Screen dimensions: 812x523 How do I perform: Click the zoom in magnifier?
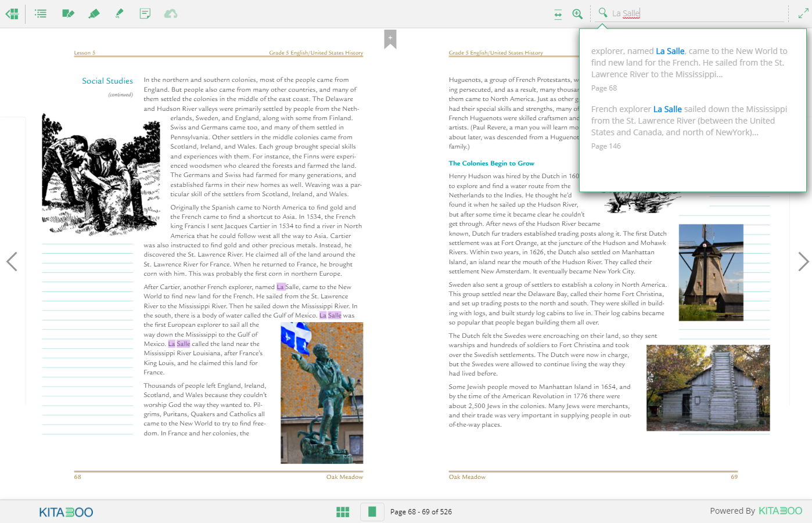[577, 14]
